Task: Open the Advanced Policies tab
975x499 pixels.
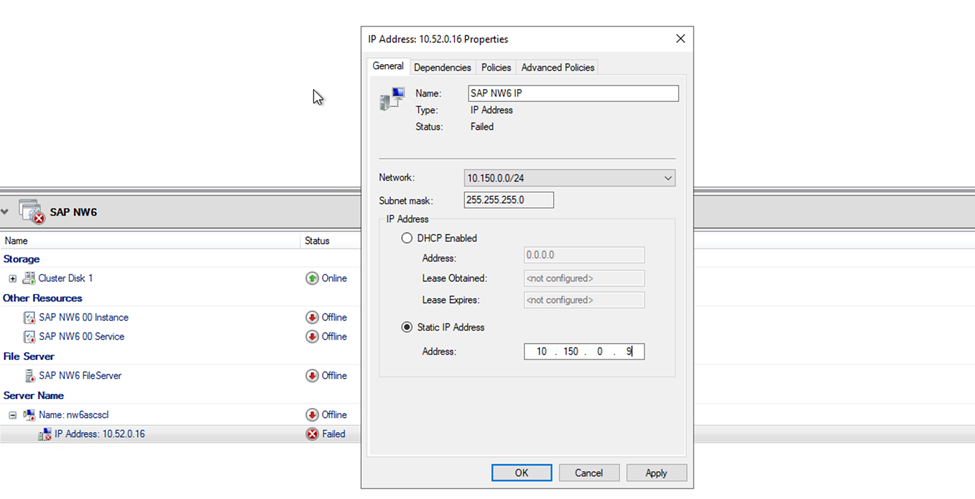Action: (x=557, y=67)
